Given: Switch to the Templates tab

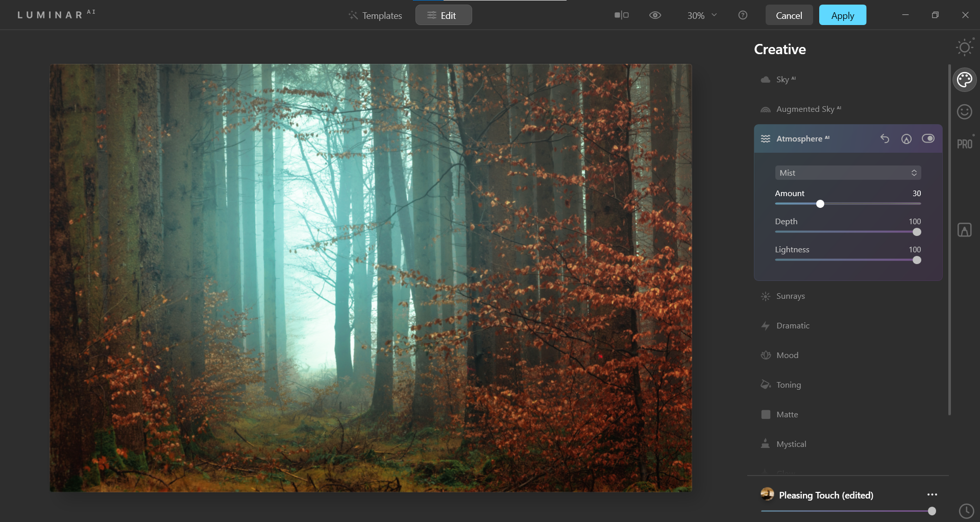Looking at the screenshot, I should pos(375,15).
